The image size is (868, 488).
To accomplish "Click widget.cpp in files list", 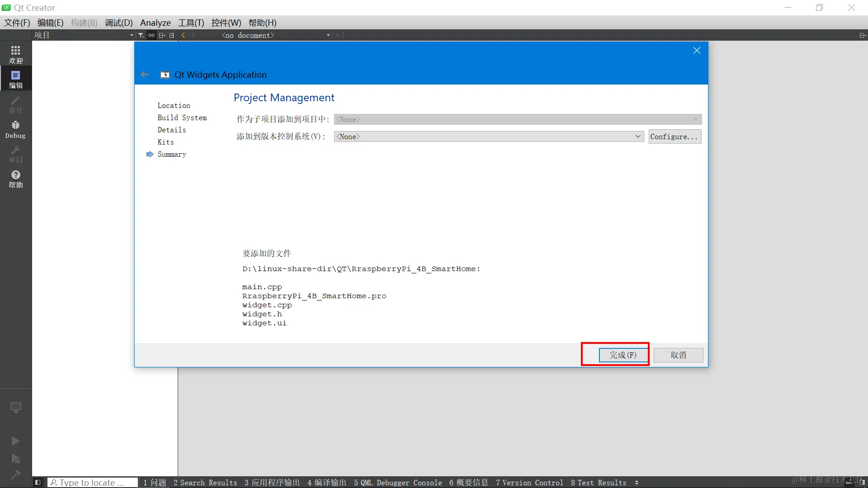I will pos(267,305).
